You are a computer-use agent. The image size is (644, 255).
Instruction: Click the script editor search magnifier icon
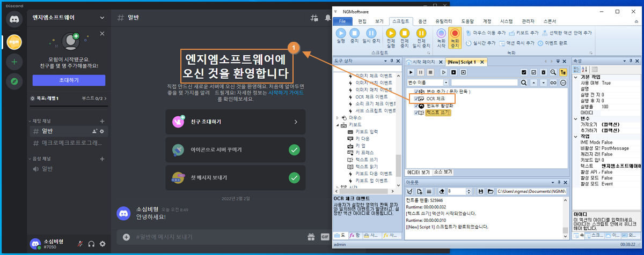(x=523, y=82)
